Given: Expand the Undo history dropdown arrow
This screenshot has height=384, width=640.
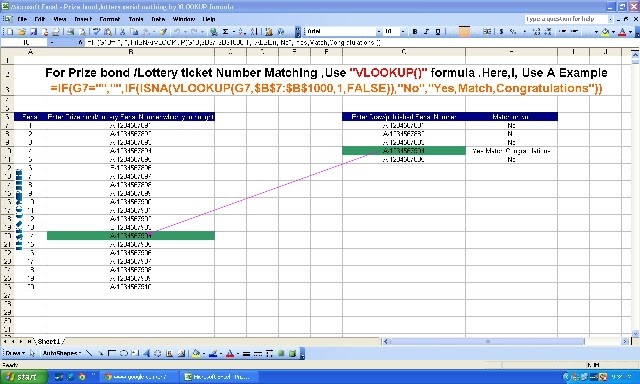Looking at the screenshot, I should (185, 31).
